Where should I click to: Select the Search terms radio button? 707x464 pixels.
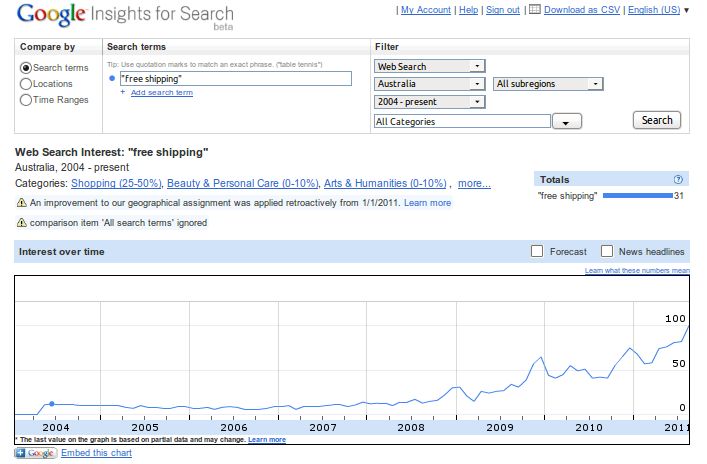(26, 68)
